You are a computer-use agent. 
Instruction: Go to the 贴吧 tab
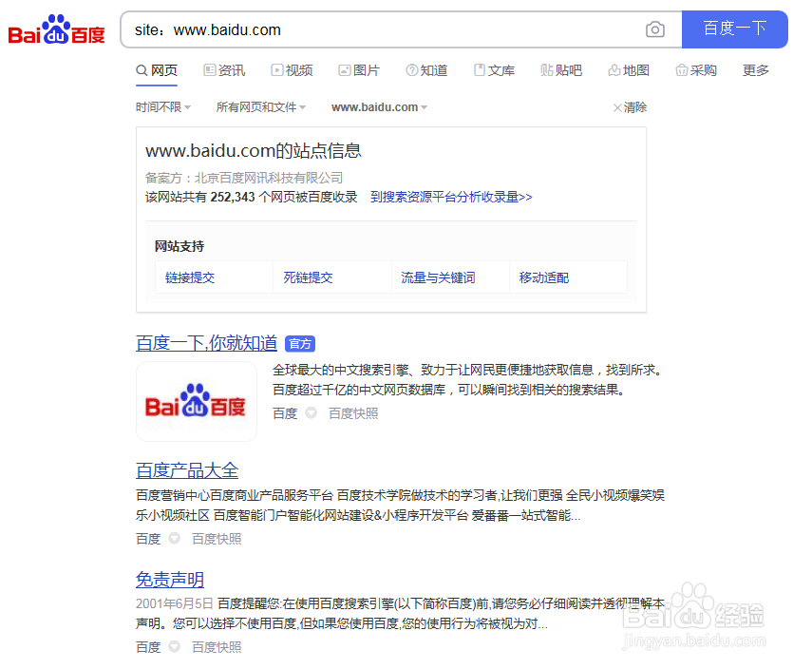coord(561,70)
